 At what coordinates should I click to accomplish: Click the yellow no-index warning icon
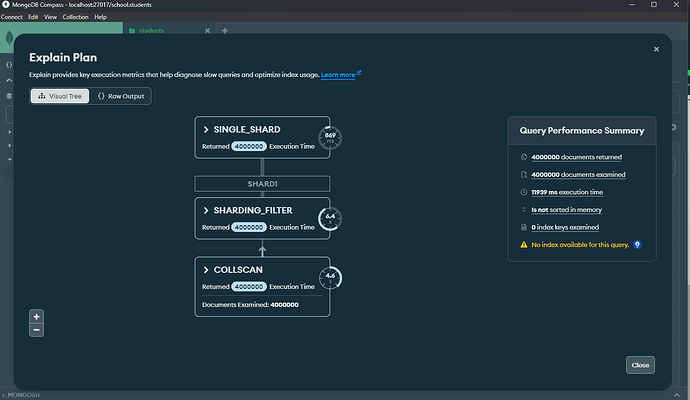523,244
